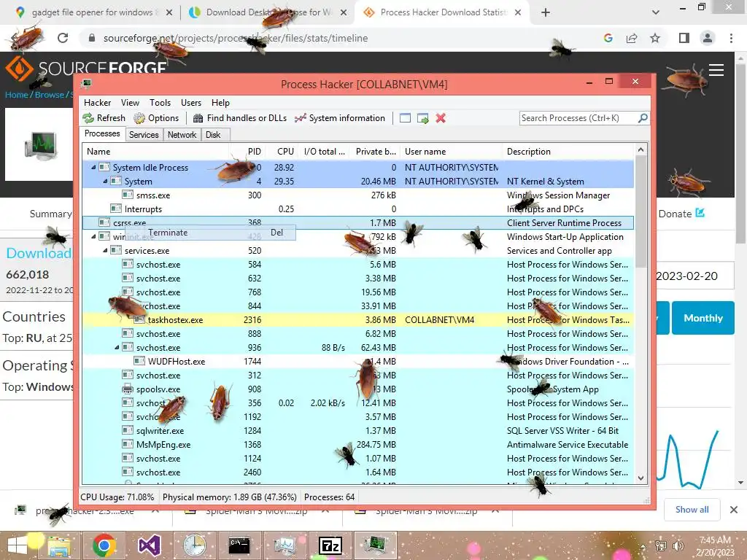This screenshot has height=560, width=747.
Task: Select the smss.exe process row
Action: click(357, 195)
